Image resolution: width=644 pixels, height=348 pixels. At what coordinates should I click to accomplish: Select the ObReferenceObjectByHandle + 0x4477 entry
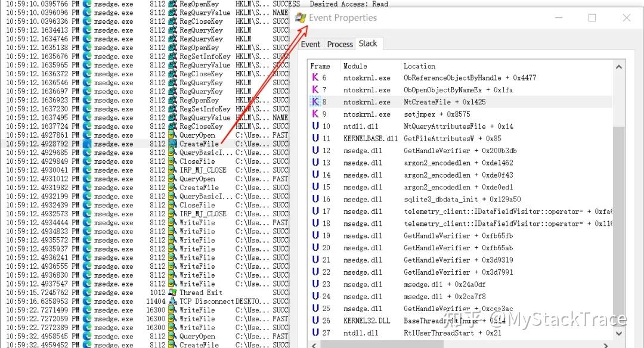coord(470,77)
